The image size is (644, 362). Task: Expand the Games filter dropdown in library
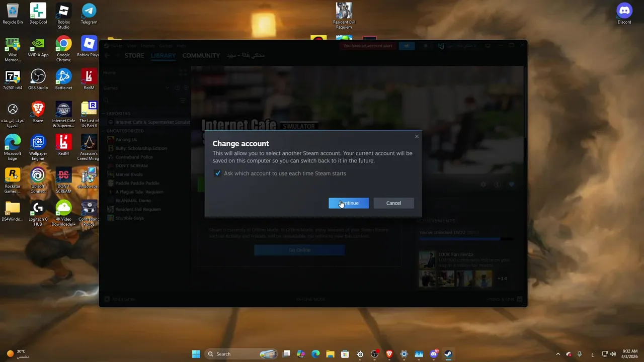tap(168, 88)
